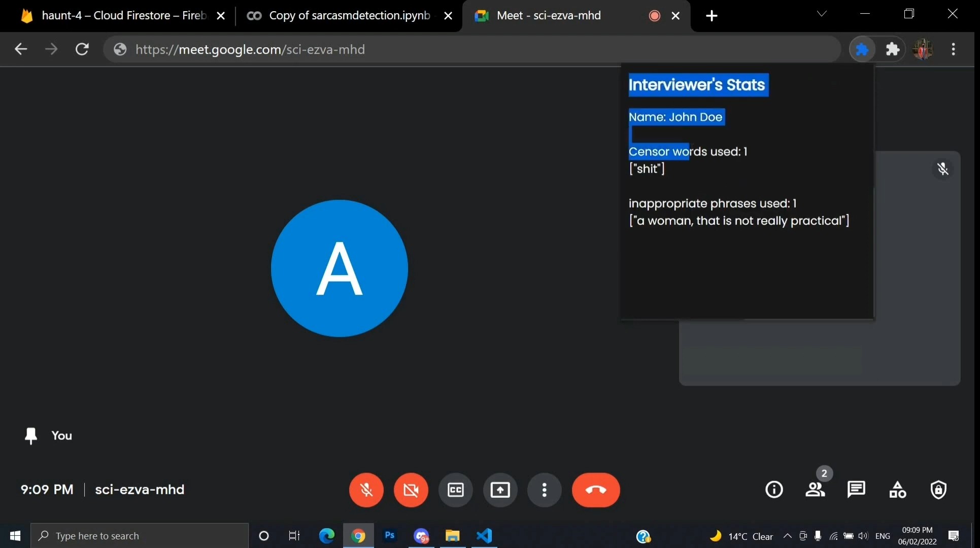The image size is (980, 548).
Task: Open more options three-dot menu in Meet
Action: [x=544, y=490]
